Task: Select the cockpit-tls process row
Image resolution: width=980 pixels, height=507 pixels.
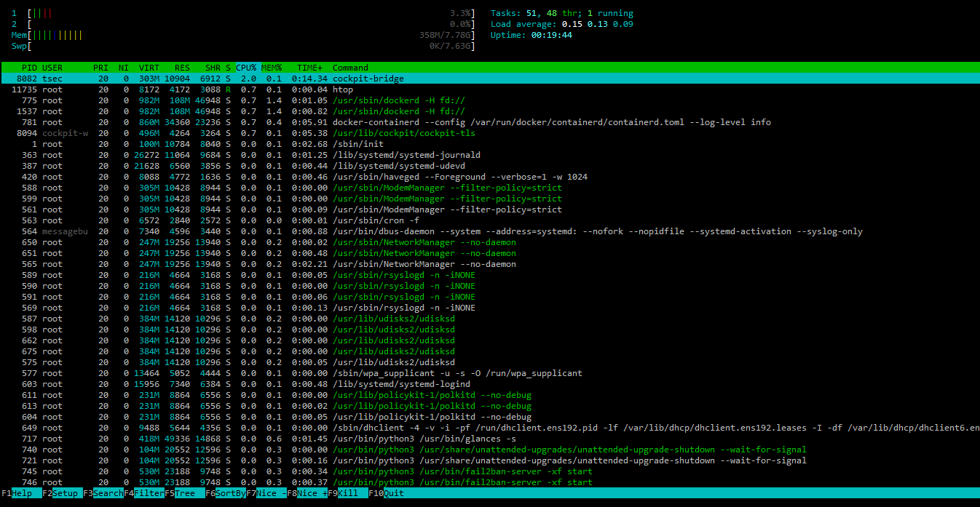Action: 490,133
